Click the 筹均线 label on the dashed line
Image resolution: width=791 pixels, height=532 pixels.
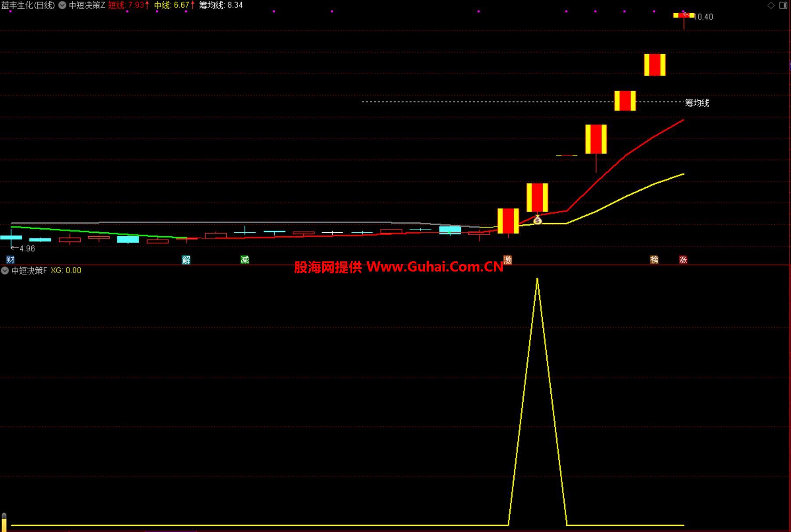697,103
